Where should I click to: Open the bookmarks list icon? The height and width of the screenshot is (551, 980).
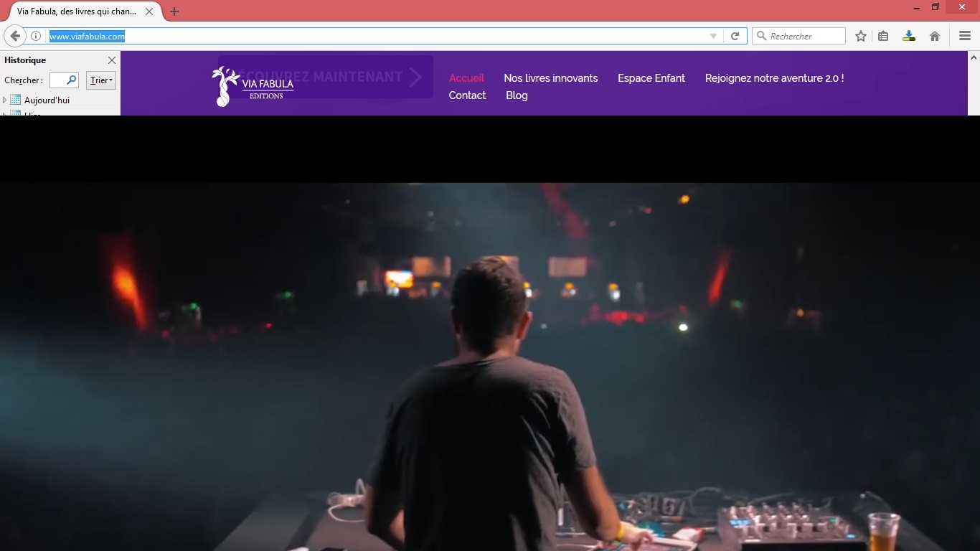pos(883,36)
